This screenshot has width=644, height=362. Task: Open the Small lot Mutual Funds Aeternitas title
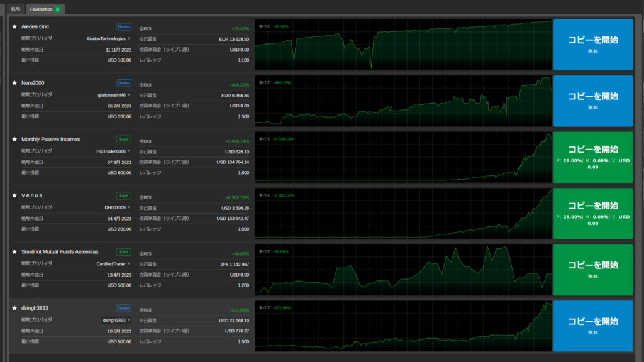click(x=60, y=251)
